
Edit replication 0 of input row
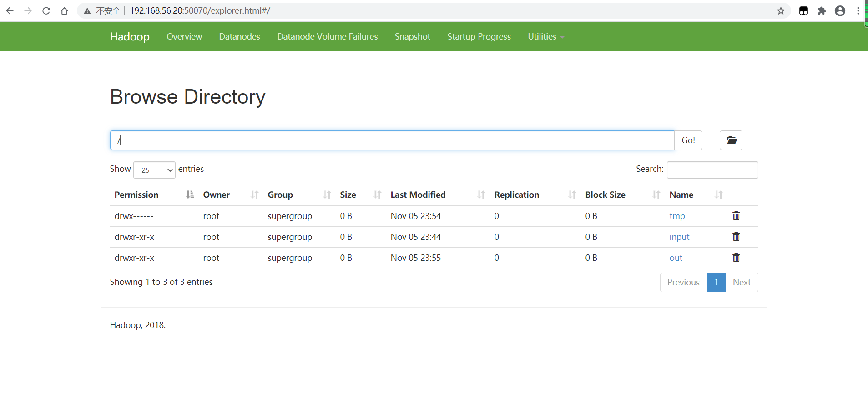tap(497, 237)
